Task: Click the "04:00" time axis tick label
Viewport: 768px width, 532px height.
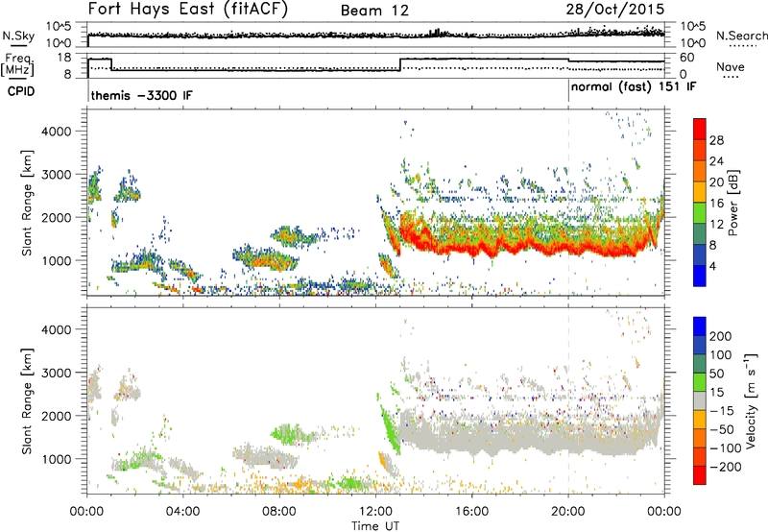Action: (x=182, y=512)
